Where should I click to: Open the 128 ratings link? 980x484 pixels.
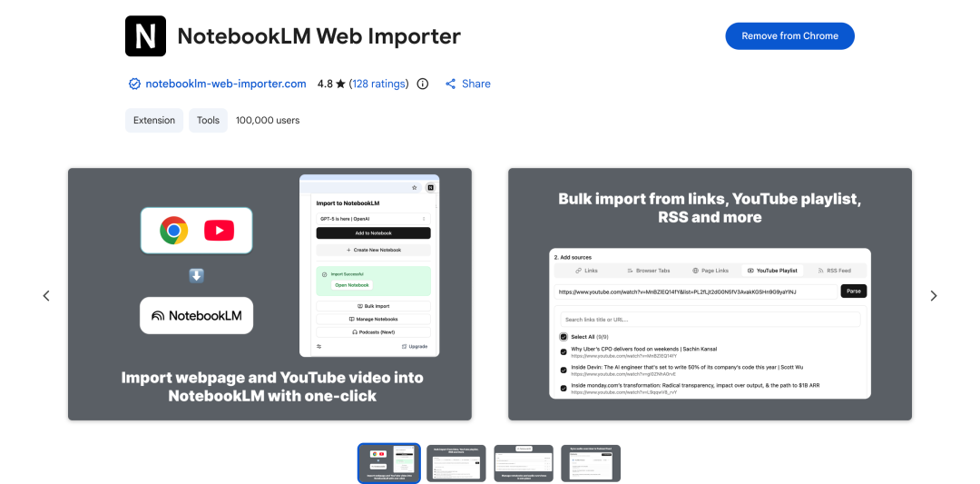pyautogui.click(x=378, y=84)
